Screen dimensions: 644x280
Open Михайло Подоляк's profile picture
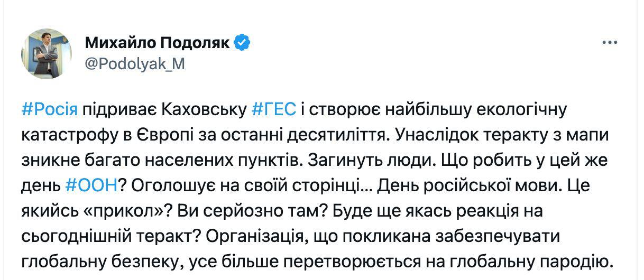coord(47,53)
